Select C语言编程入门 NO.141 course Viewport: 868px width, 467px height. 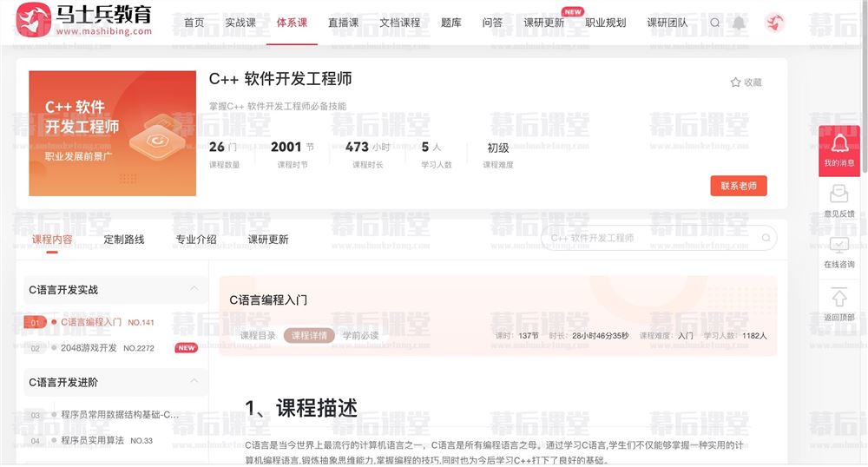[108, 322]
